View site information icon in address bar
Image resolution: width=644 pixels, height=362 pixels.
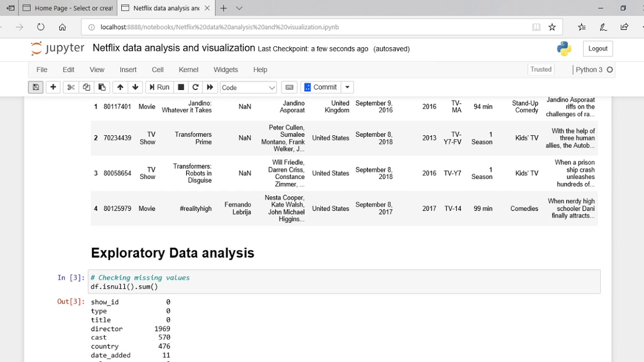(91, 27)
